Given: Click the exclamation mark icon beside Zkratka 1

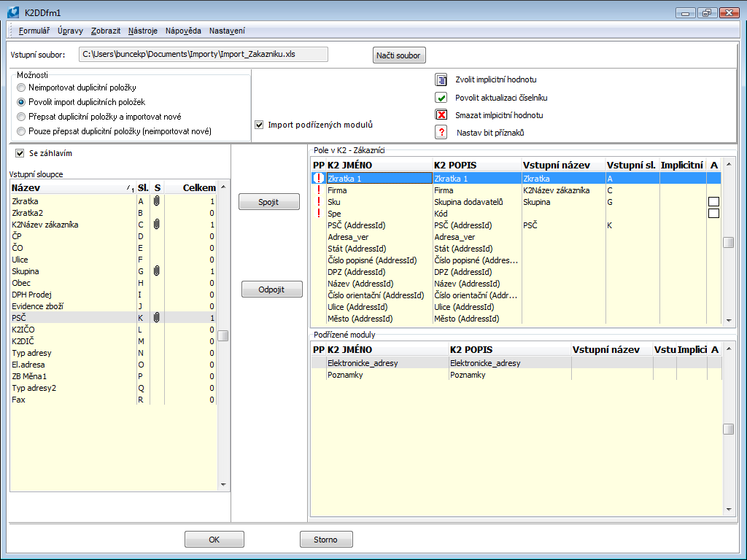Looking at the screenshot, I should (318, 178).
